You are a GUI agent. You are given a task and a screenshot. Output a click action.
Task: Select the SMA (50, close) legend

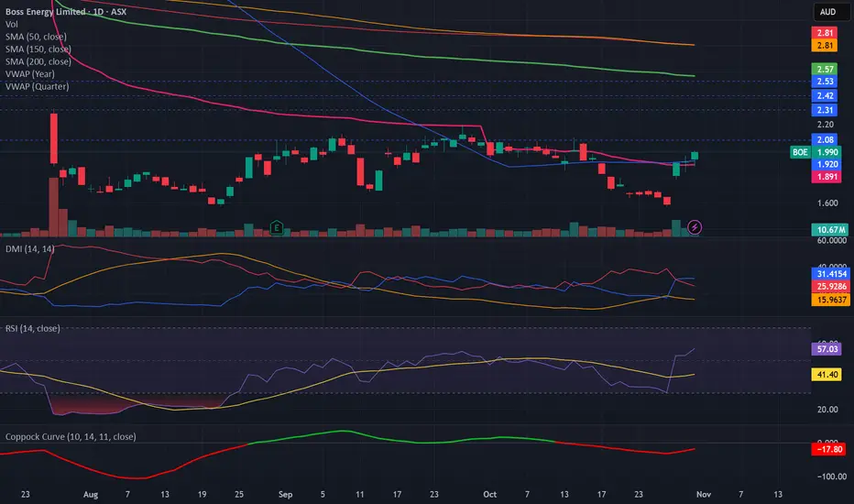tap(36, 37)
